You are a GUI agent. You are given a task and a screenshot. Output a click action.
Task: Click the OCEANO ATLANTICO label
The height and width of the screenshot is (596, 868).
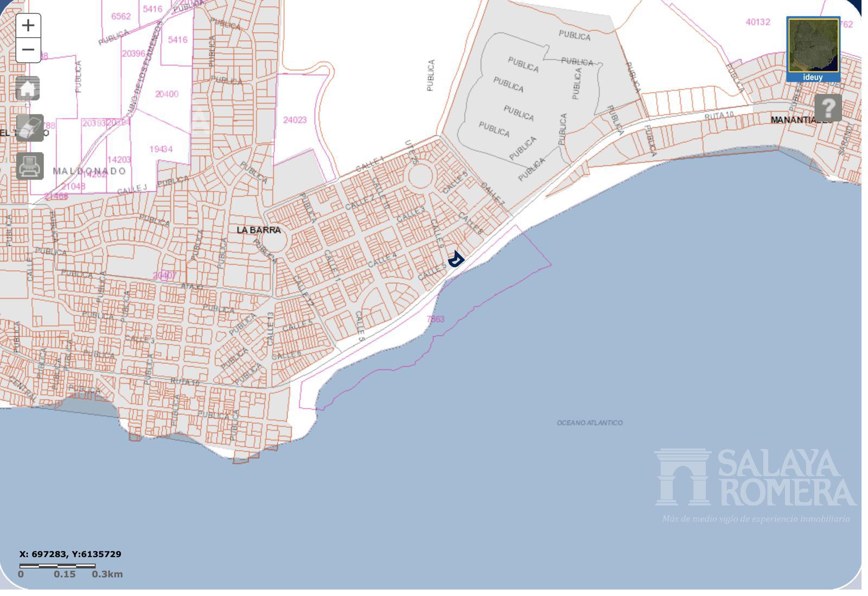click(x=590, y=422)
